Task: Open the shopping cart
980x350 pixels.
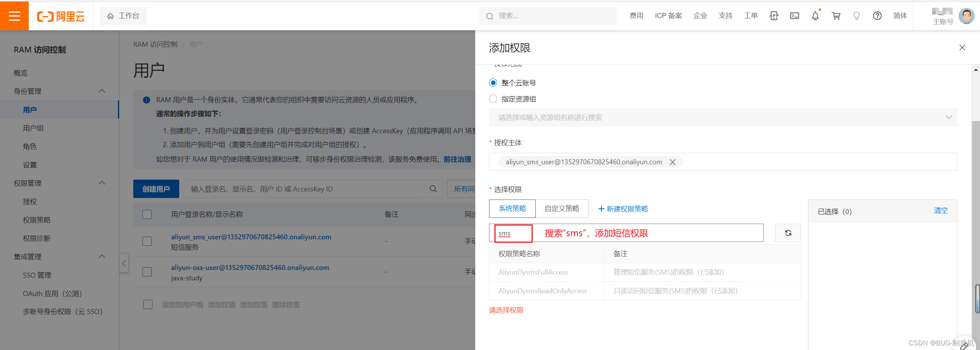Action: click(836, 16)
